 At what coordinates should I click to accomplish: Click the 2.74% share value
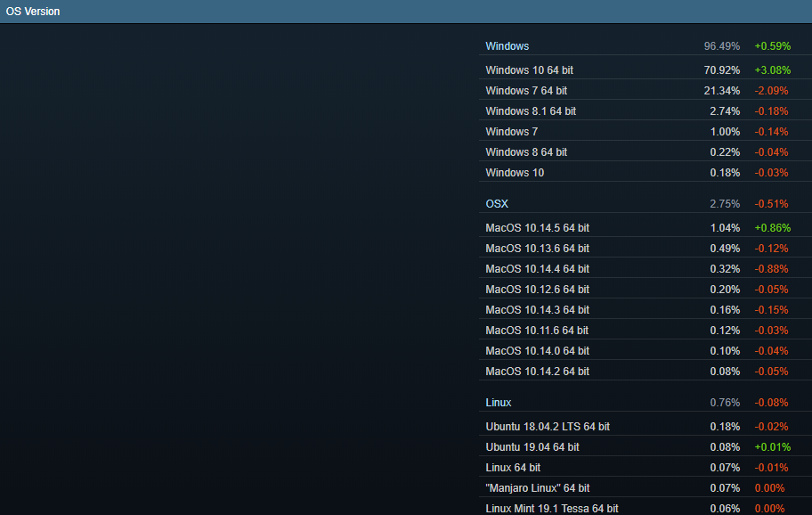[x=725, y=110]
